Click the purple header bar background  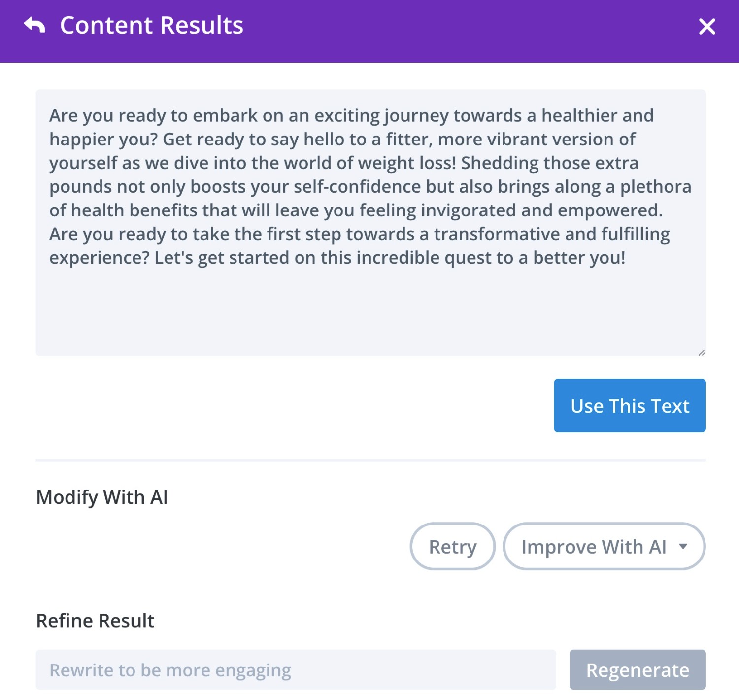[468, 31]
